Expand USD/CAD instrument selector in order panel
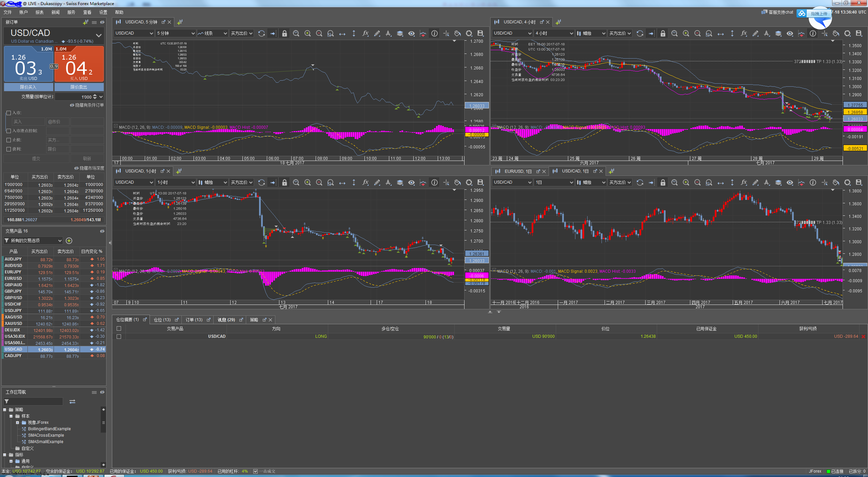Screen dimensions: 868x477 [99, 35]
